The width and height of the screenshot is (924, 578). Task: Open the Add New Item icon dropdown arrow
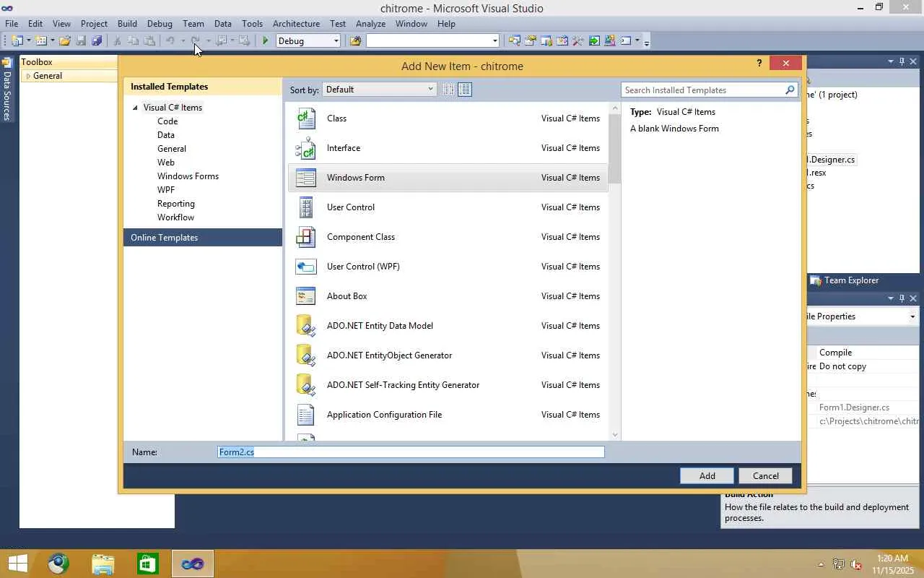(x=52, y=41)
